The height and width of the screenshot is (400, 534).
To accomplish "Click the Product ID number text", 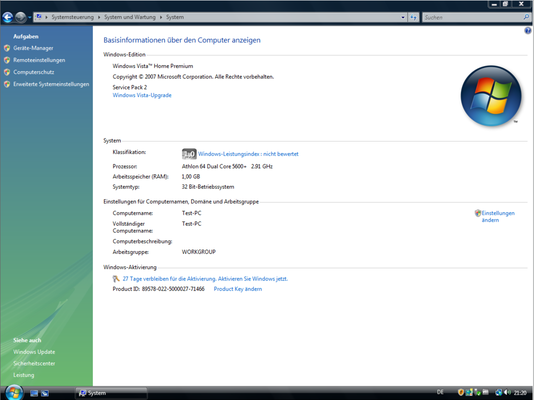I will click(x=173, y=289).
